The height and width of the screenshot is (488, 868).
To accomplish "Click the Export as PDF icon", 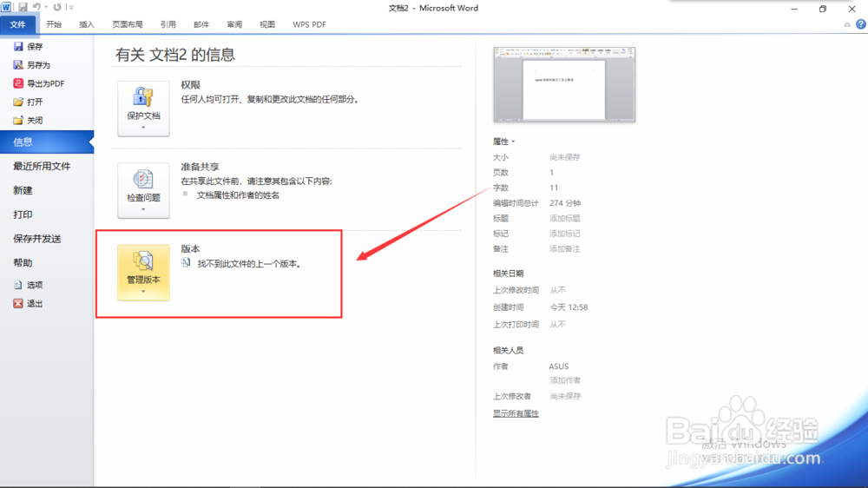I will (18, 83).
